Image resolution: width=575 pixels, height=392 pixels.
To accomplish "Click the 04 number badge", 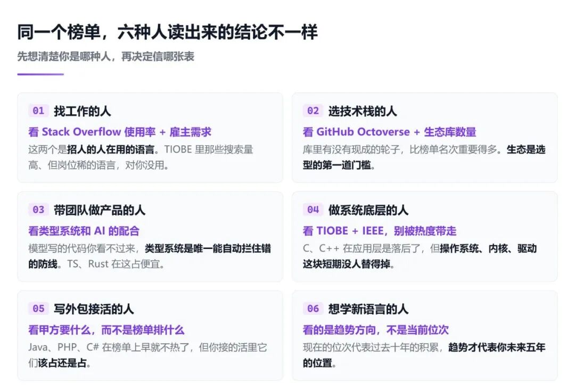I will click(313, 210).
